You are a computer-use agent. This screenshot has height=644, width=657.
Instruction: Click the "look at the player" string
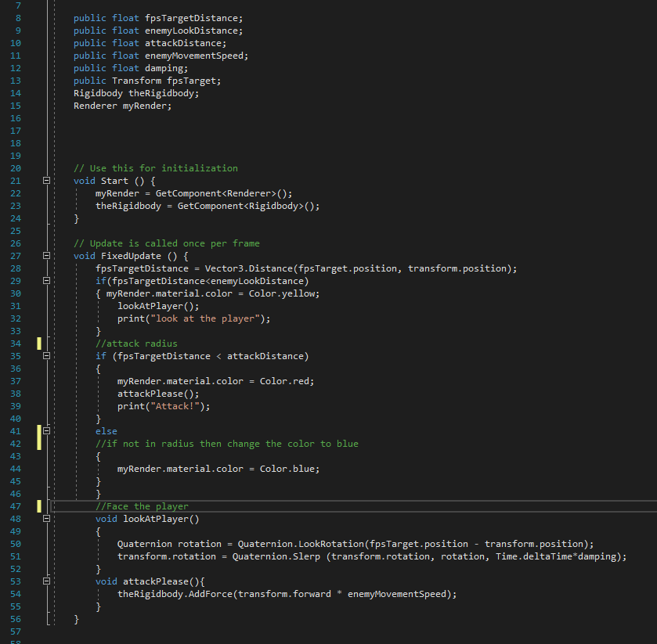tap(205, 318)
